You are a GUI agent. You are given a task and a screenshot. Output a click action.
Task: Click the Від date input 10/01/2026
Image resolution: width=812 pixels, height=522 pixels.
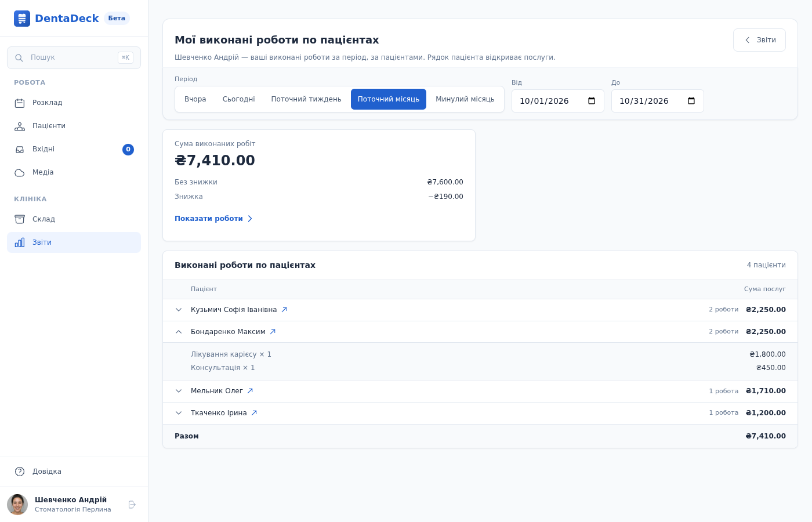pos(558,101)
